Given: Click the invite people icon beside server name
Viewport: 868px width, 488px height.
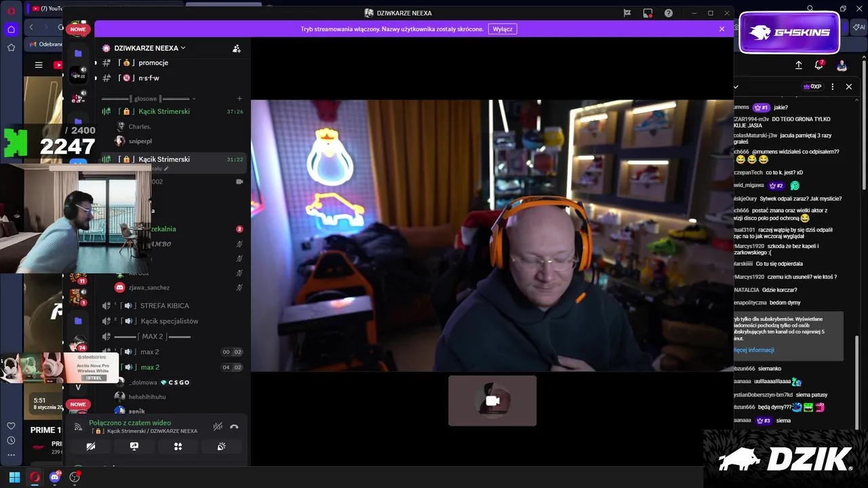Looking at the screenshot, I should click(237, 48).
